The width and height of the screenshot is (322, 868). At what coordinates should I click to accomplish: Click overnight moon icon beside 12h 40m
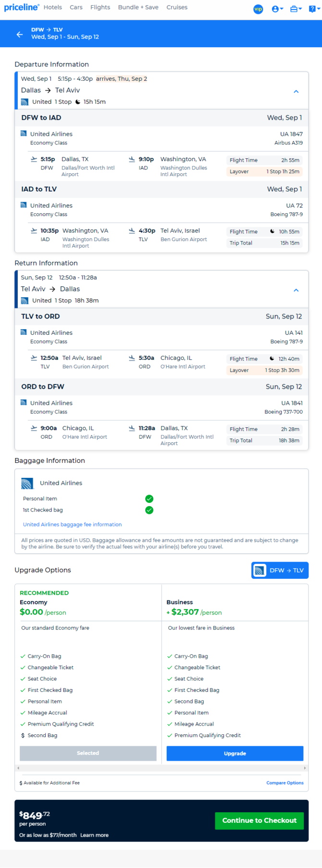pyautogui.click(x=272, y=358)
